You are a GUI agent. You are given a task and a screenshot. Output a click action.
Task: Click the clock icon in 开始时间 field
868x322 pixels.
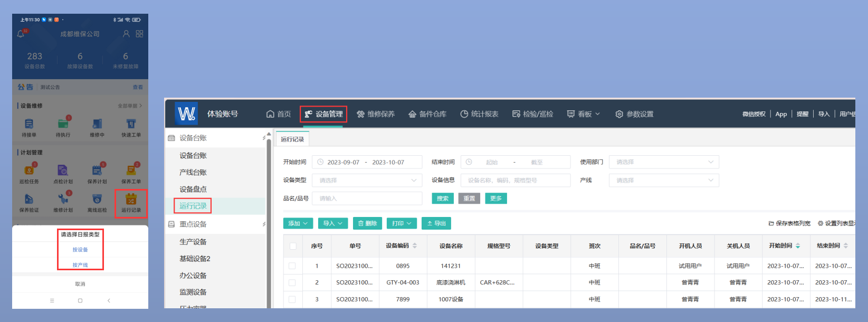coord(320,162)
